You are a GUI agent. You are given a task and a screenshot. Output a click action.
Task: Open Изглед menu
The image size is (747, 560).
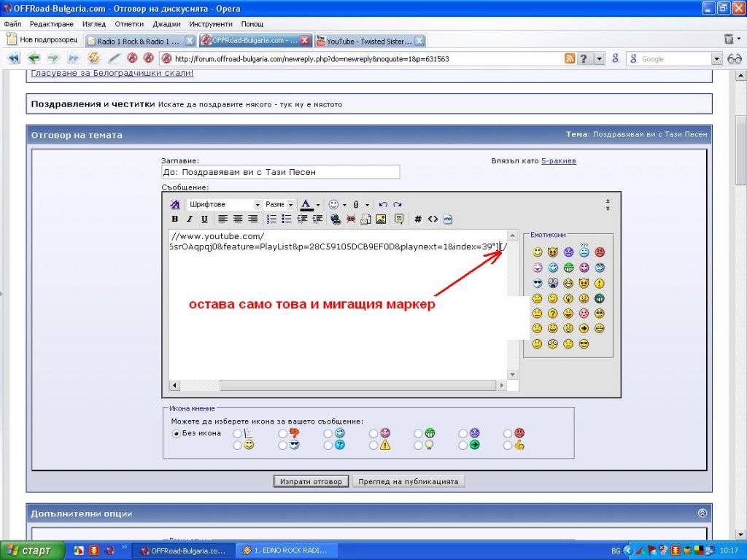(94, 24)
